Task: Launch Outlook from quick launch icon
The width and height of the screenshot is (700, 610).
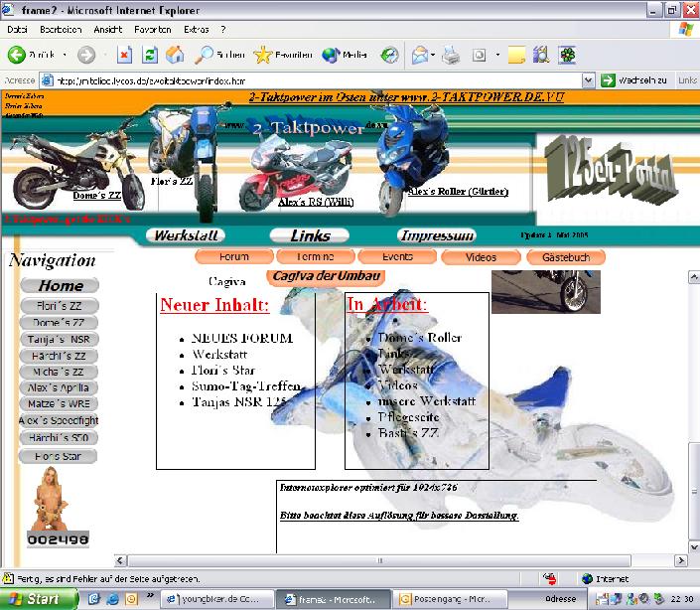Action: 132,599
